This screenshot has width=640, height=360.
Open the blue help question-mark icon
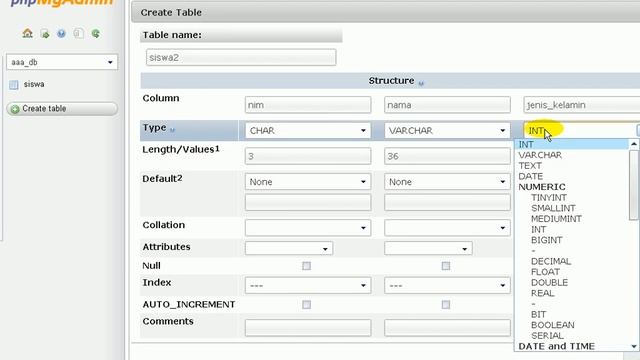point(61,33)
